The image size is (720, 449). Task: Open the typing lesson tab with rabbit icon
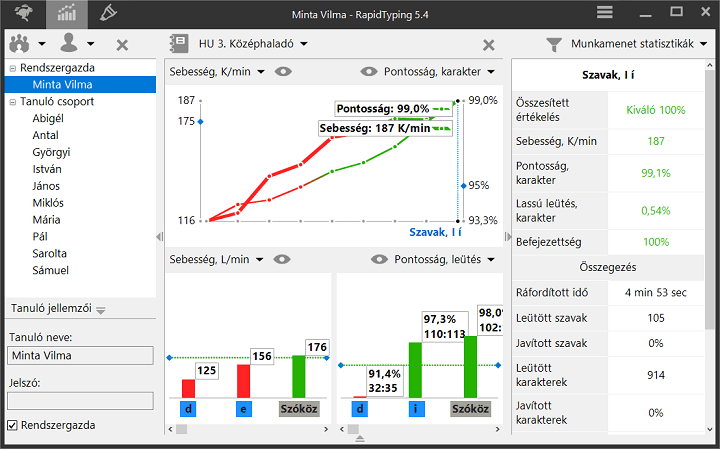[23, 14]
